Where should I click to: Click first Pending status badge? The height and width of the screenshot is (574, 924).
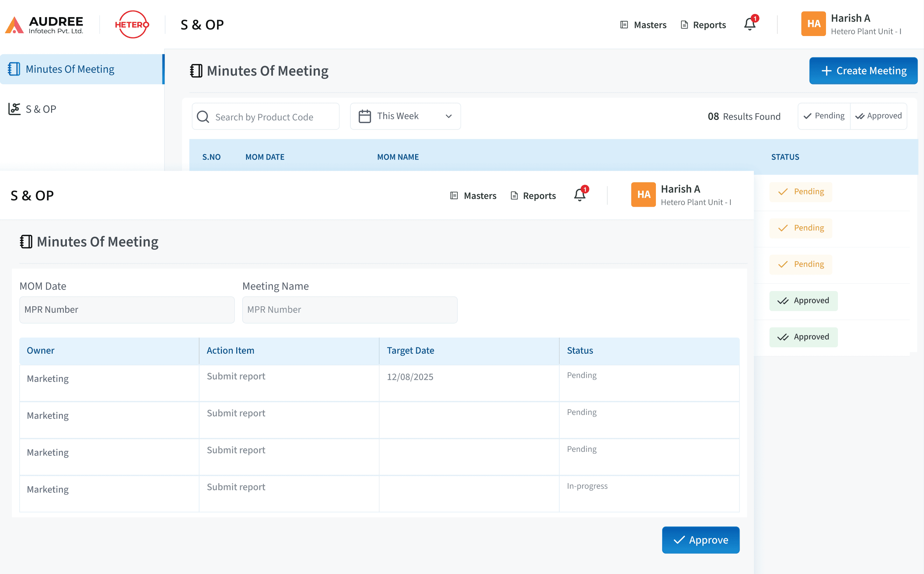tap(800, 192)
